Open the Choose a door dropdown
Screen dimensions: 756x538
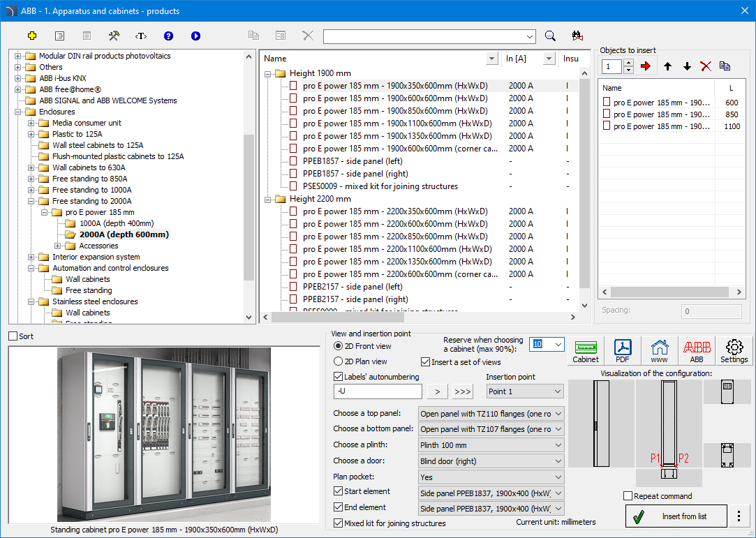coord(491,461)
